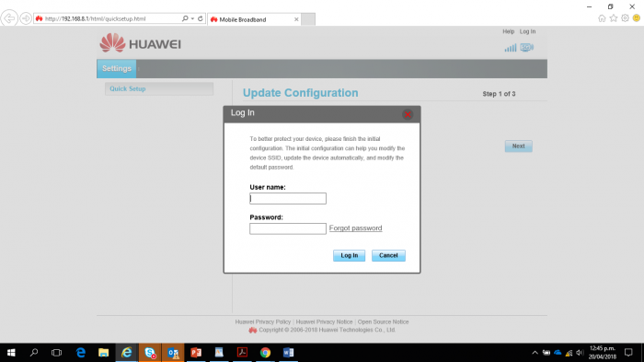644x362 pixels.
Task: Refresh the page with reload icon
Action: coord(201,18)
